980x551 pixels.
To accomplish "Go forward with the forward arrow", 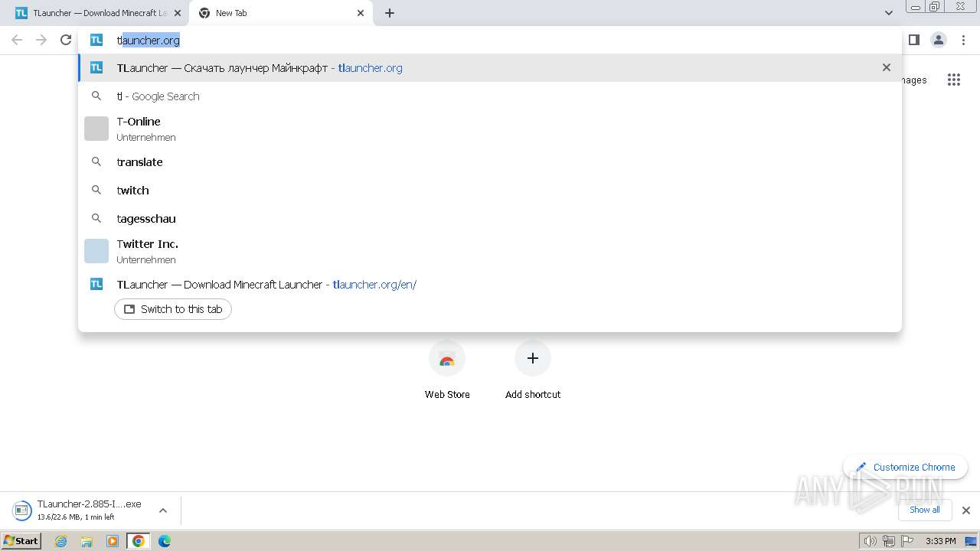I will click(41, 40).
